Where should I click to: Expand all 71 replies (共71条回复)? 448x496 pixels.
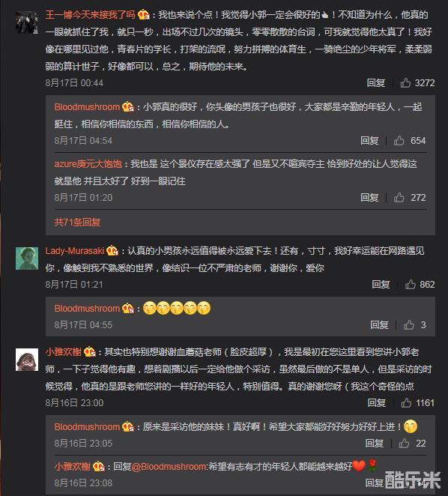point(77,222)
